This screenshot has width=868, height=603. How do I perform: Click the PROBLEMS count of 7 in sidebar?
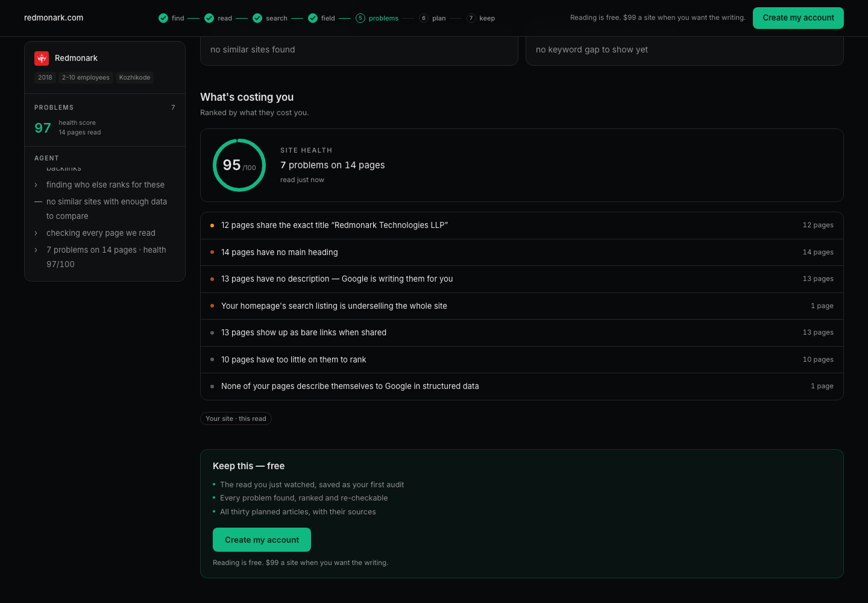pos(173,107)
